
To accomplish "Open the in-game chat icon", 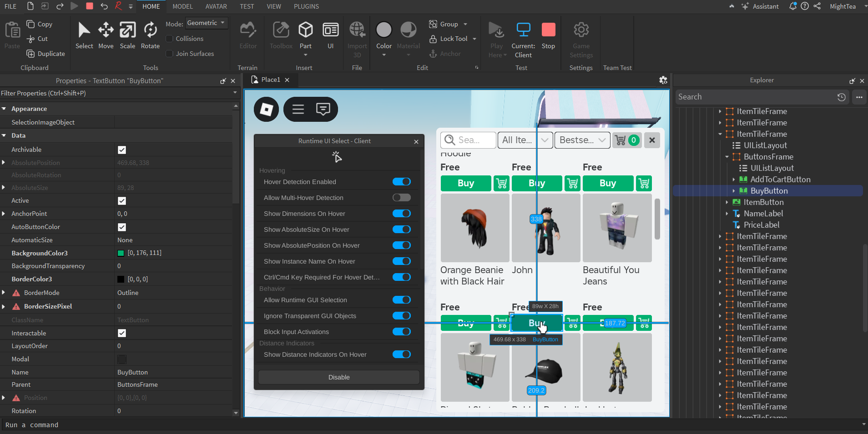I will click(323, 109).
